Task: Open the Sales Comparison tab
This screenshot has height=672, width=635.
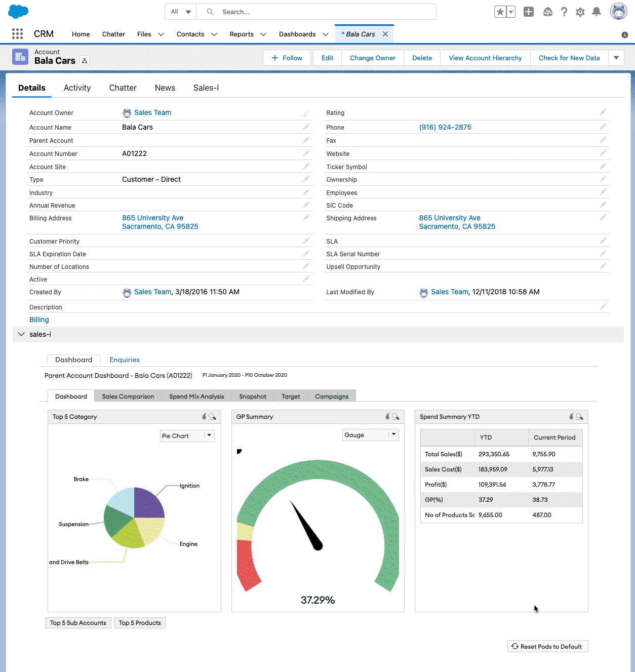Action: coord(128,397)
